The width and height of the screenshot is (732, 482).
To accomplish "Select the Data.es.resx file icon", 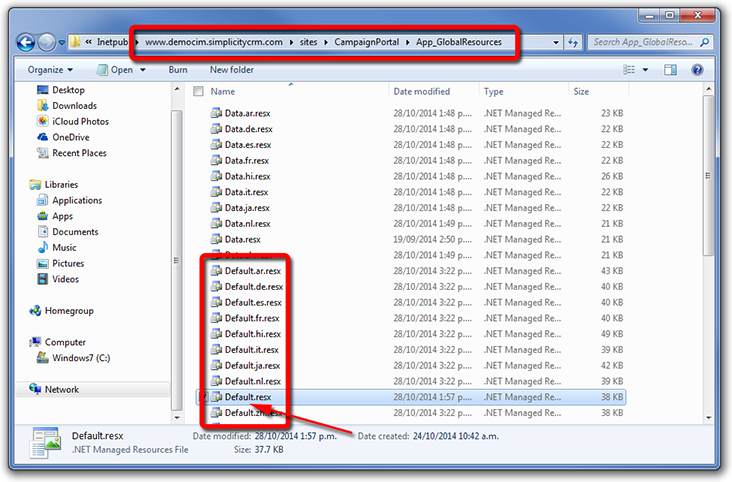I will coord(216,145).
